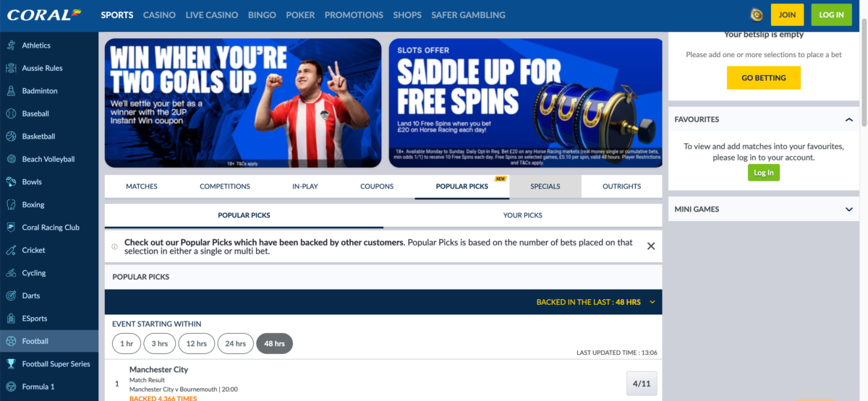The image size is (868, 401).
Task: Switch to the In-Play tab
Action: click(305, 186)
